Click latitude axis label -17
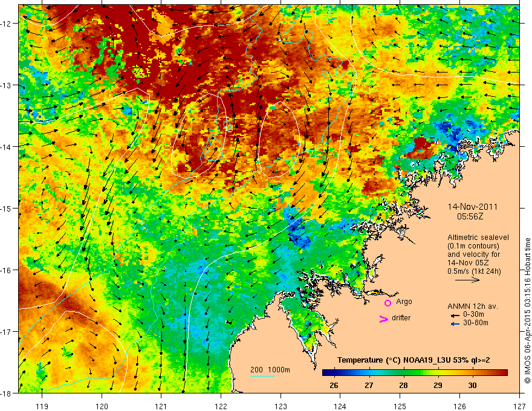The height and width of the screenshot is (411, 532). click(x=7, y=331)
